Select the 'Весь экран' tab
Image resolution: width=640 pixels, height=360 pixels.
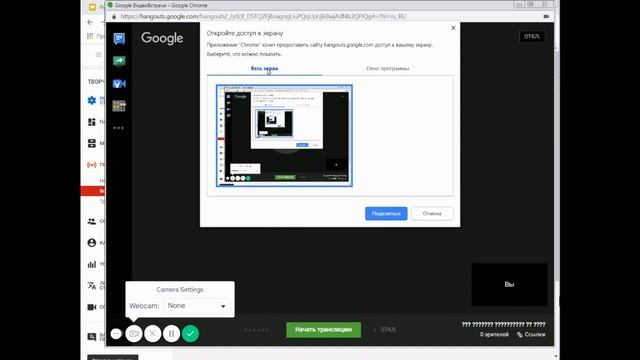coord(264,69)
